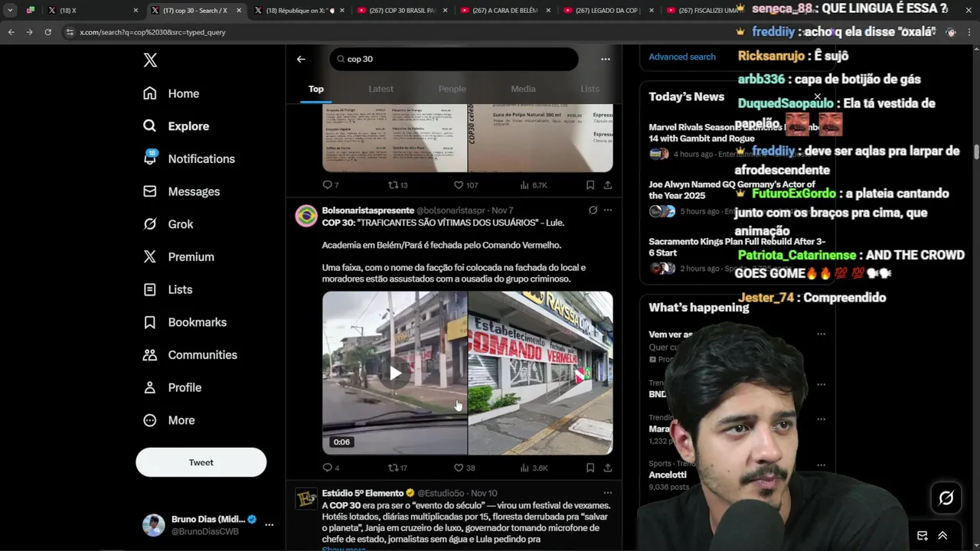This screenshot has height=551, width=980.
Task: Open Estúdio 5º Elemento account name
Action: 363,494
